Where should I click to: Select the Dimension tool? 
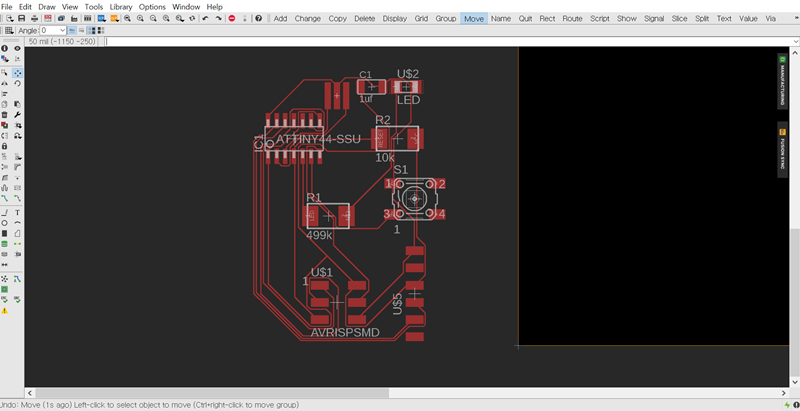[x=5, y=265]
